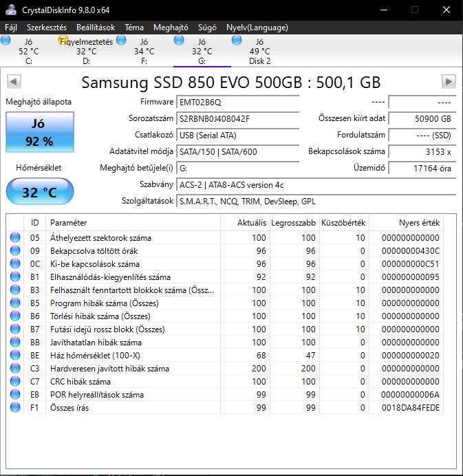Viewport: 463px width, 476px height.
Task: Click status orb of attribute B7 row
Action: pos(15,329)
